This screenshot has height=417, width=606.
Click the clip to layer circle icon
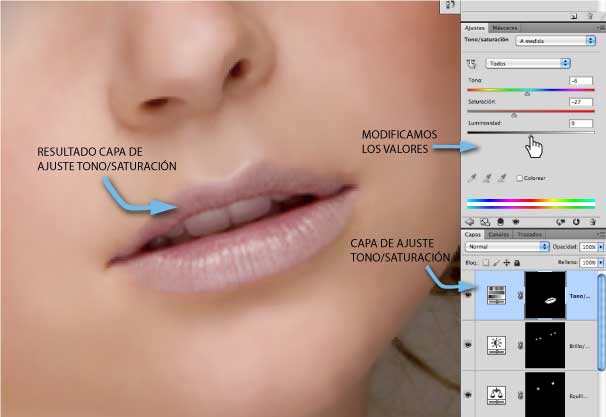[x=500, y=222]
